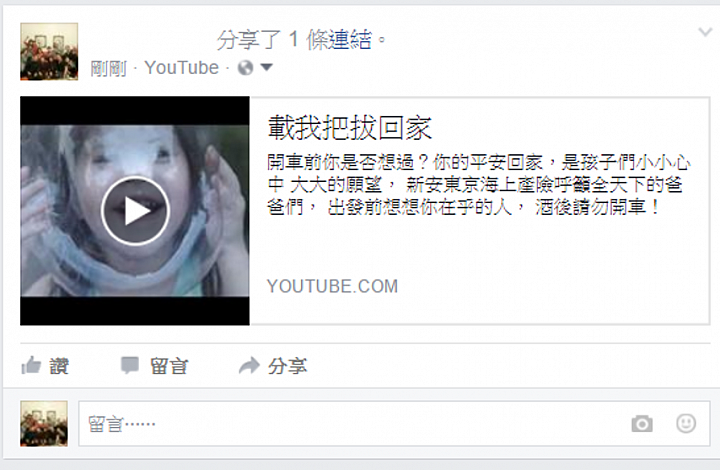Play the shared YouTube video

tap(135, 211)
